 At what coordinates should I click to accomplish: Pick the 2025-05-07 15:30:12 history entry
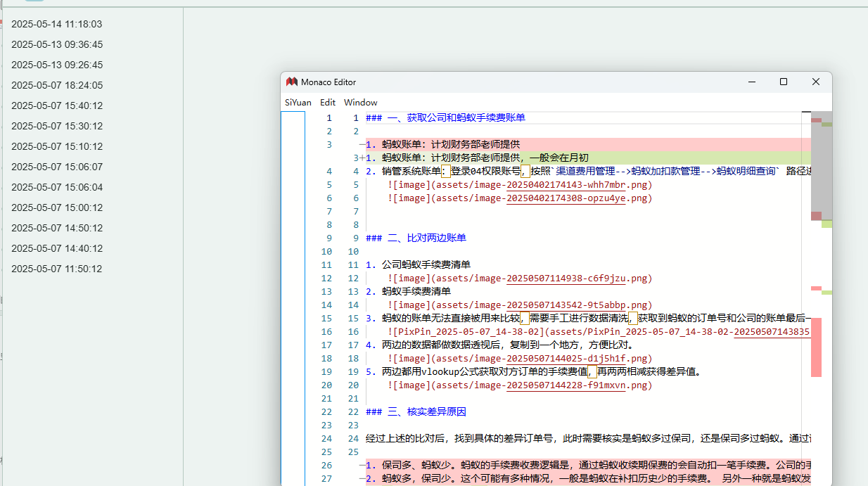[57, 126]
